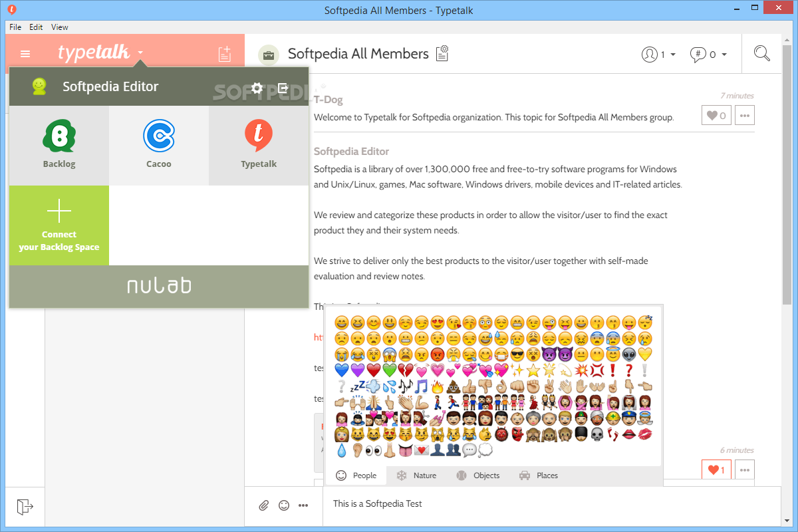Image resolution: width=798 pixels, height=532 pixels.
Task: Insert the victory hand emoji
Action: (549, 386)
